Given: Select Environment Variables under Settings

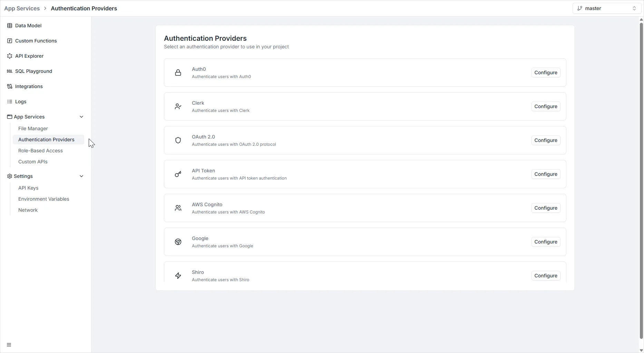Looking at the screenshot, I should (x=43, y=199).
